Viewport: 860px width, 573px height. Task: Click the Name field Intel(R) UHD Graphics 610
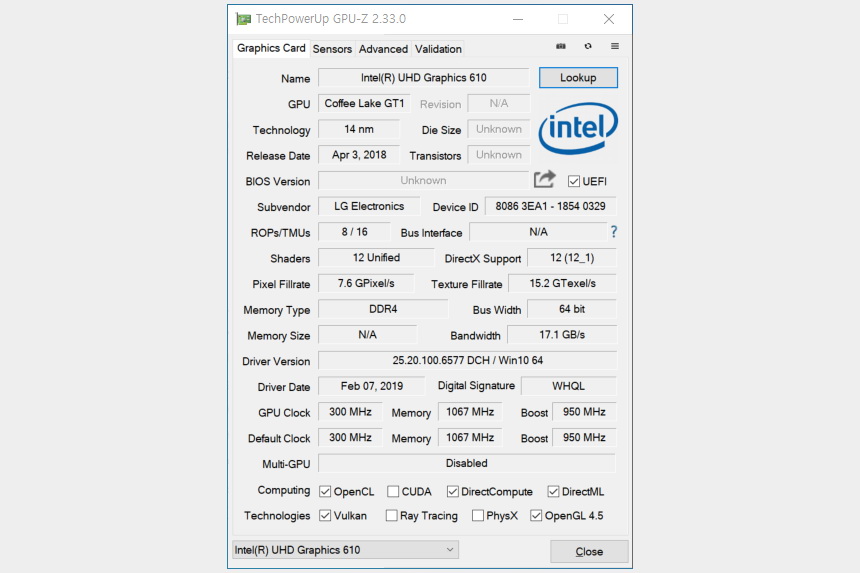423,78
